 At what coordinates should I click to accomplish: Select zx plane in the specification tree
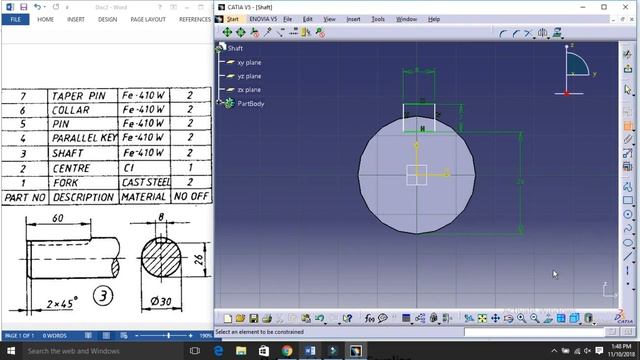click(249, 90)
